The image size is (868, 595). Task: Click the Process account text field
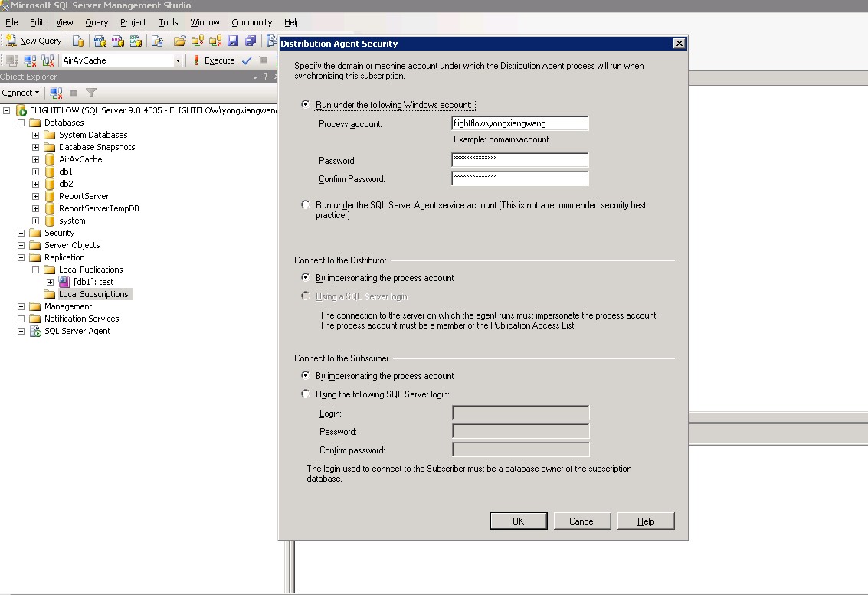519,123
